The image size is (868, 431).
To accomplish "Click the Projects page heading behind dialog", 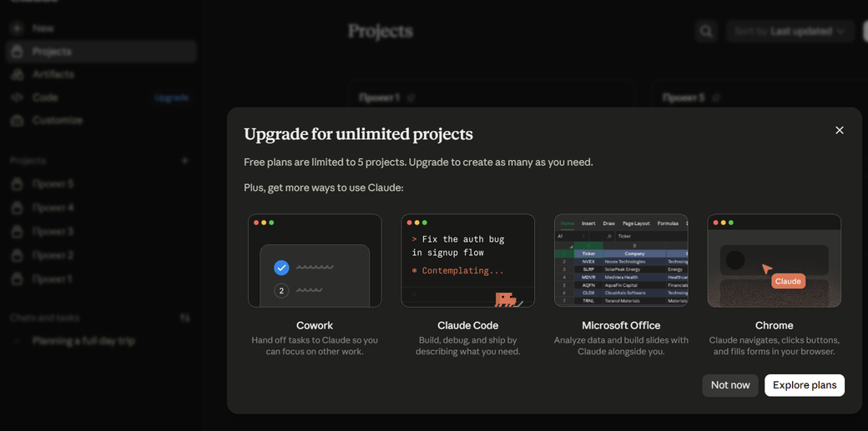I will (x=381, y=32).
